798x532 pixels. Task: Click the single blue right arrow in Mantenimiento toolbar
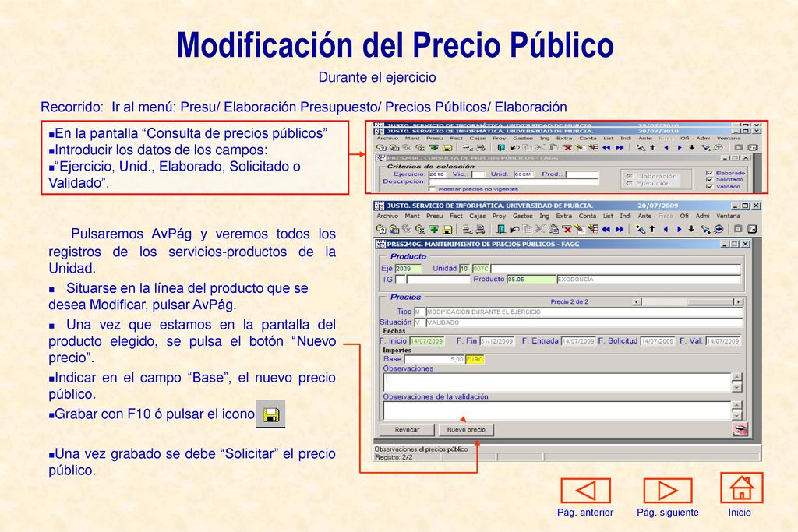[679, 229]
